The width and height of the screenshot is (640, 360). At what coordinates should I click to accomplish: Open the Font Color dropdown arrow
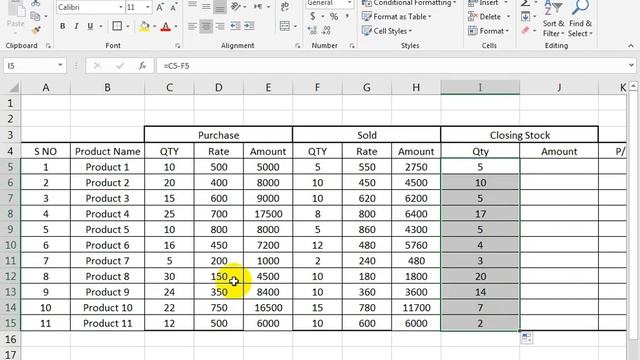point(176,27)
